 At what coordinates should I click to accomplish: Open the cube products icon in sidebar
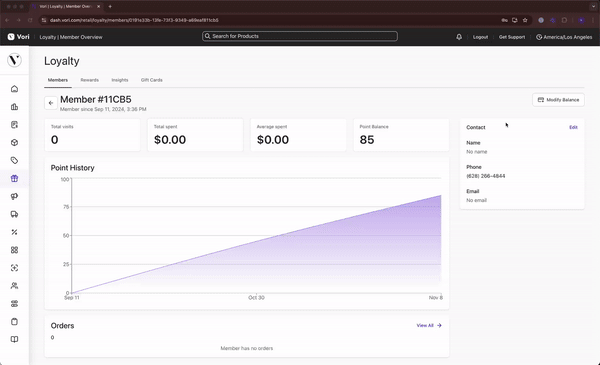coord(14,143)
